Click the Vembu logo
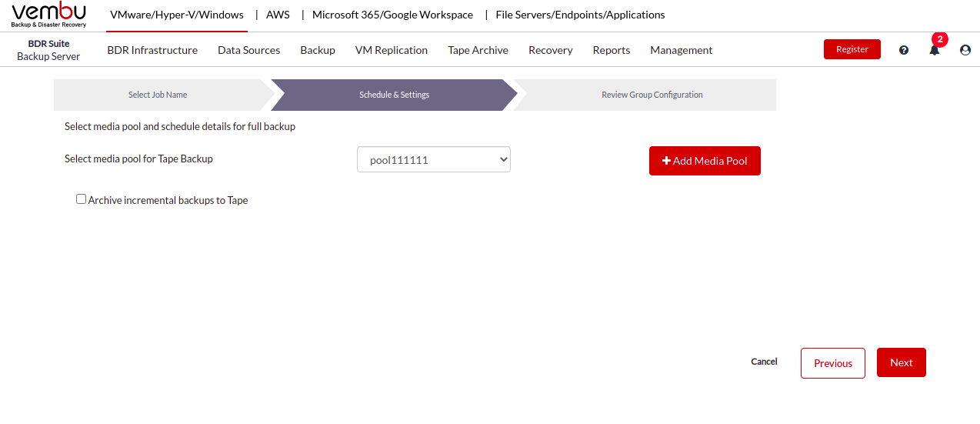The width and height of the screenshot is (980, 424). click(x=48, y=15)
